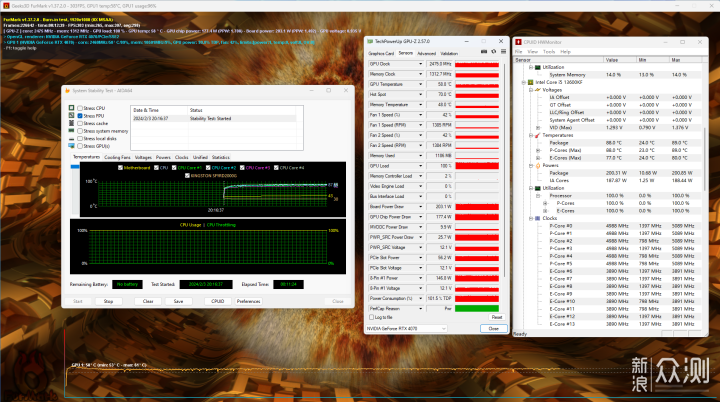Expand the VID (Max) row in HWMonitor
This screenshot has width=720, height=402.
tap(538, 128)
